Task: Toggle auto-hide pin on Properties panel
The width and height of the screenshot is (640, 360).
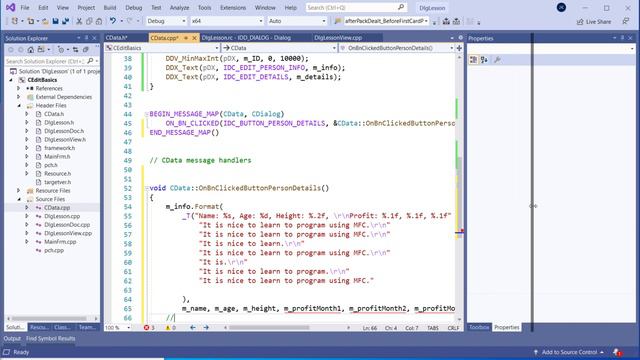Action: 622,38
